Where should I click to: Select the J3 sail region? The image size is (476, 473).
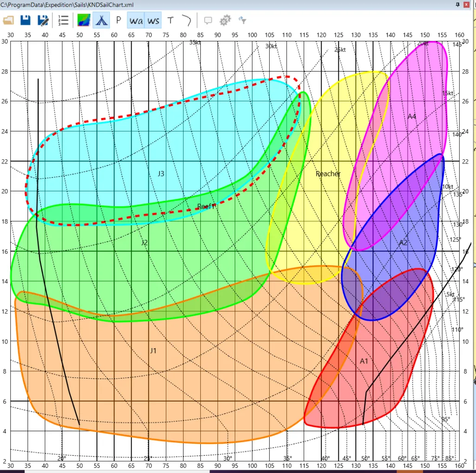pyautogui.click(x=160, y=174)
